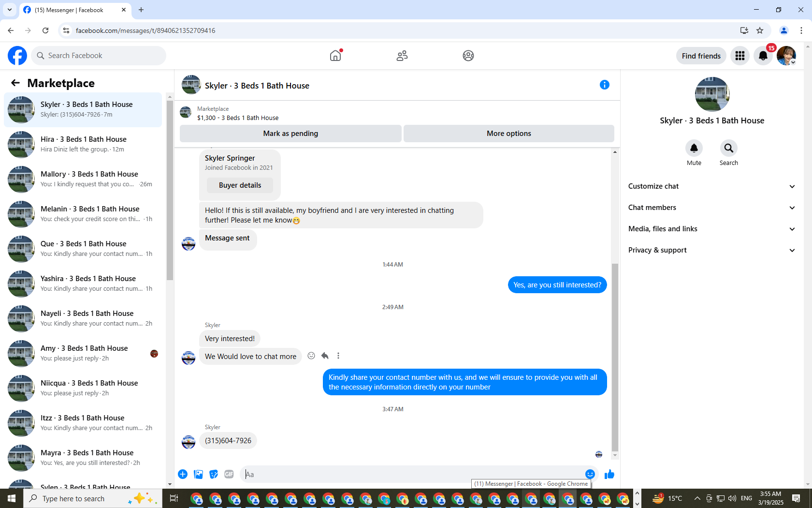Open the notifications bell

(x=763, y=56)
